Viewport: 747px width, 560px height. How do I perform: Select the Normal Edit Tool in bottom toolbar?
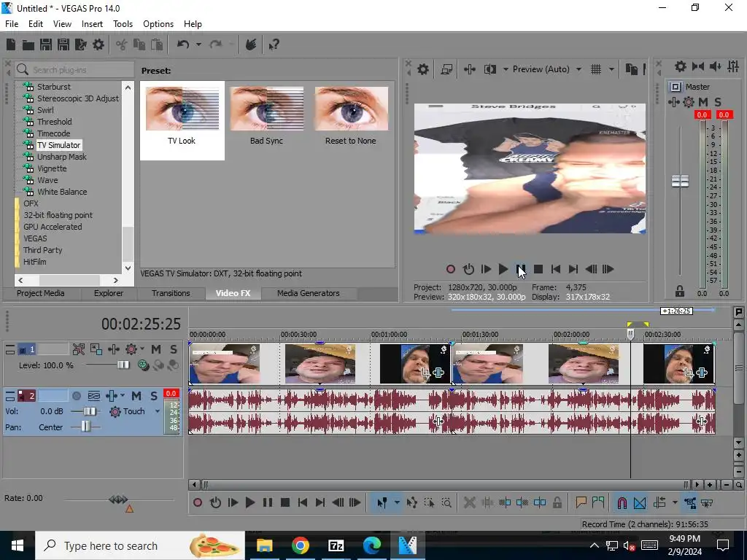[382, 502]
